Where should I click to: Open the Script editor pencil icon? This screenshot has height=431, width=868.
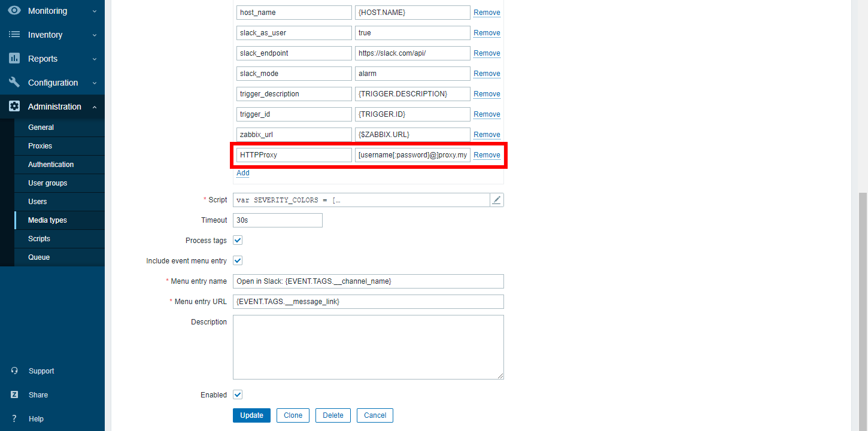click(x=496, y=199)
